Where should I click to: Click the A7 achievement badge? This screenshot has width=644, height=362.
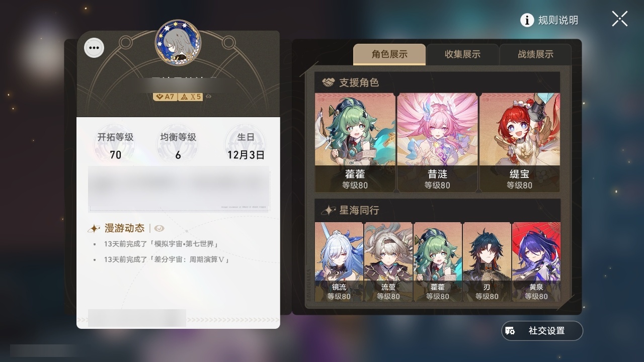[x=165, y=97]
